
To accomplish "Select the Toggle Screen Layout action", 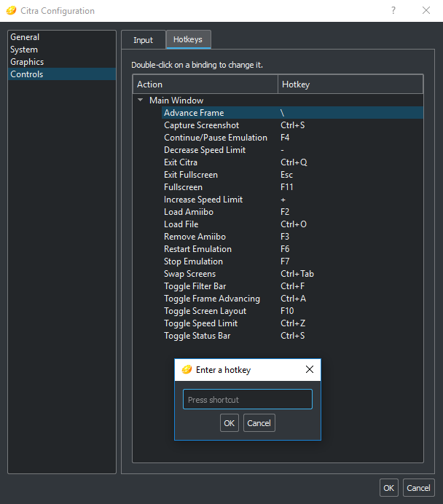I will point(205,311).
